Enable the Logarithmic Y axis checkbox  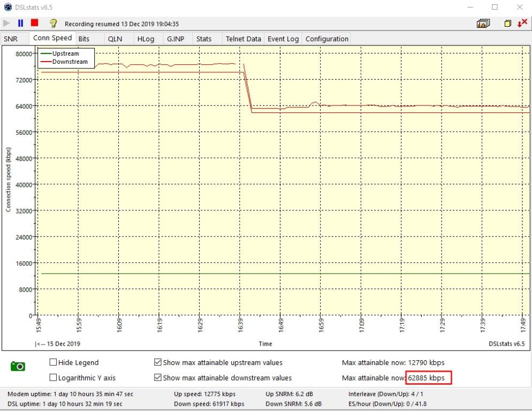[54, 378]
